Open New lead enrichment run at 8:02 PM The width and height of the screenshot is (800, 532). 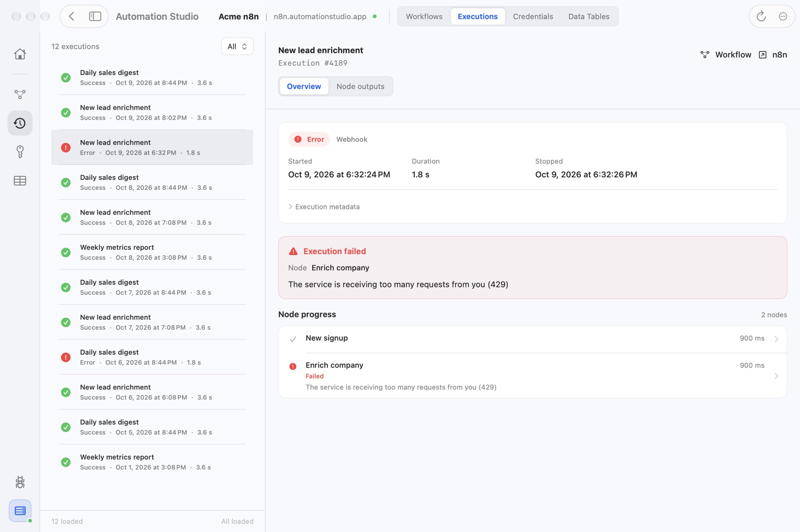152,112
